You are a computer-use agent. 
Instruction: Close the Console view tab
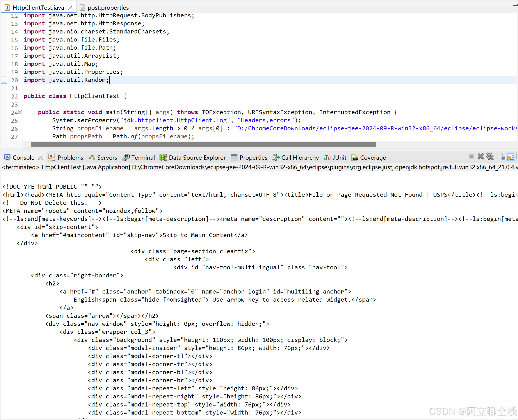41,158
